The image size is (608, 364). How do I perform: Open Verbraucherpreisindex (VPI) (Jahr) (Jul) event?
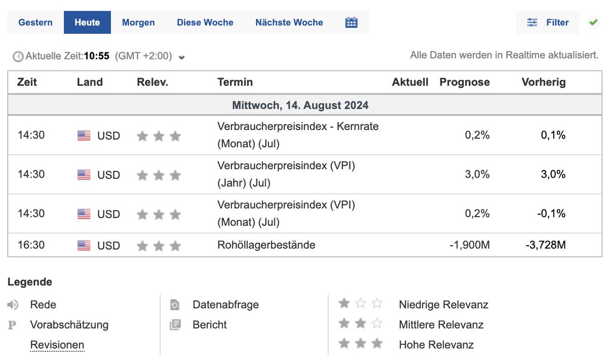point(286,175)
